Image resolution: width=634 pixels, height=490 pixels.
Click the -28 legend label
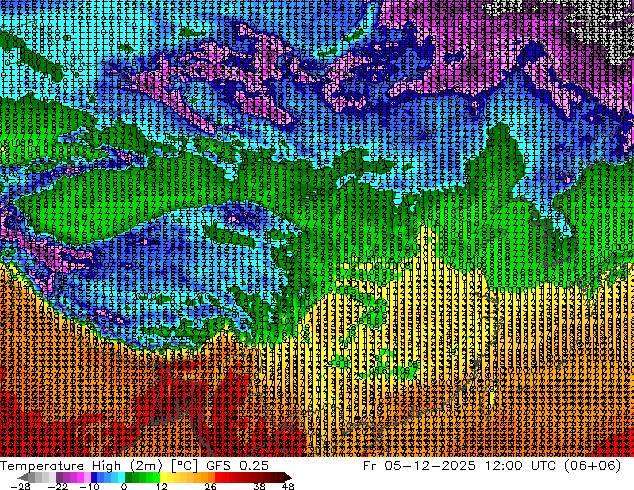click(21, 486)
